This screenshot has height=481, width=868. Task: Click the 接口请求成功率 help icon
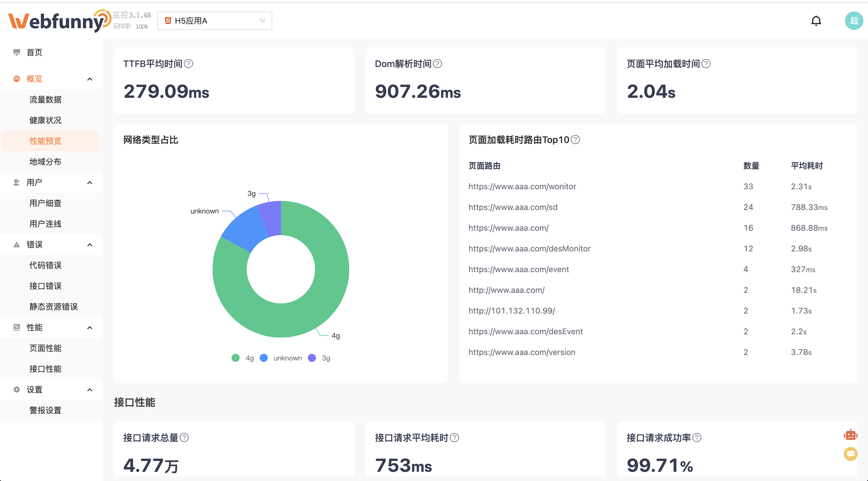click(x=697, y=438)
